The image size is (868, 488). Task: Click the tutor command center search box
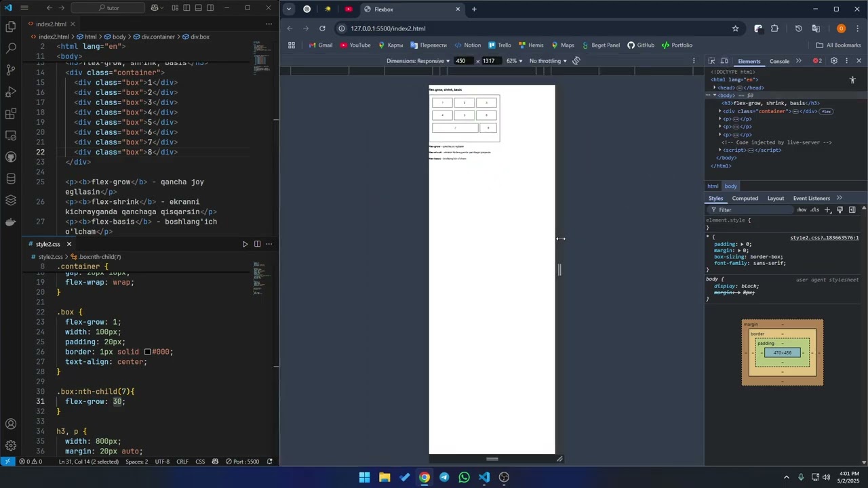pos(108,8)
